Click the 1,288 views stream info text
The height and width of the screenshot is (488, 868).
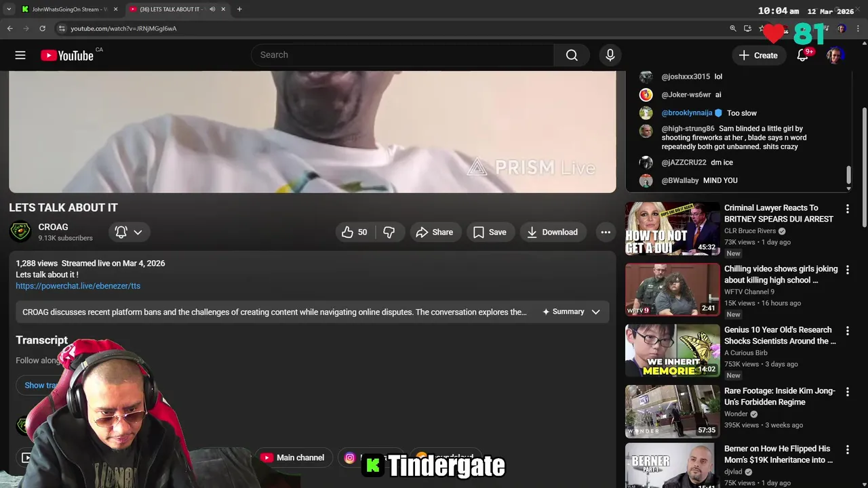click(x=90, y=263)
